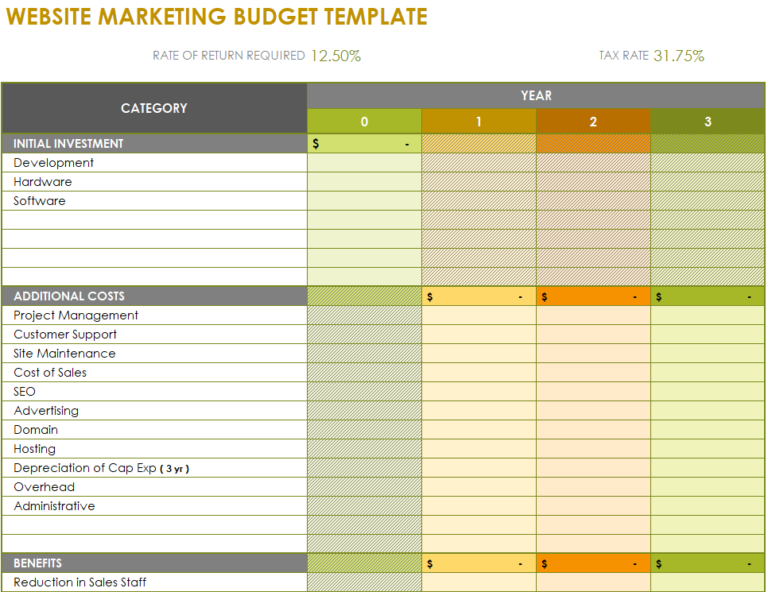The height and width of the screenshot is (592, 768).
Task: Select the rate of return 12.50% value
Action: coord(336,56)
